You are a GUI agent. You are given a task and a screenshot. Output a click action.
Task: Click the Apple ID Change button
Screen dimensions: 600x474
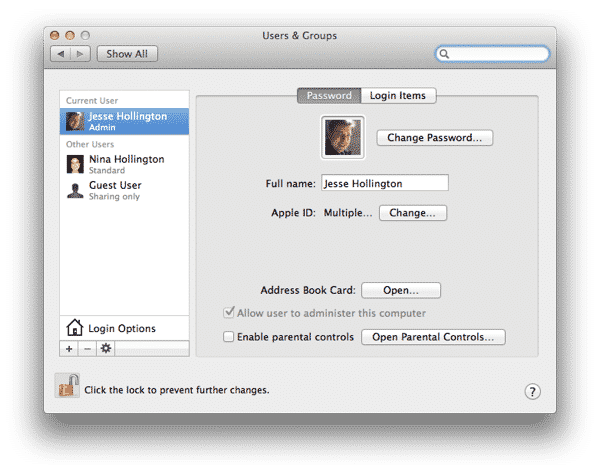tap(413, 213)
